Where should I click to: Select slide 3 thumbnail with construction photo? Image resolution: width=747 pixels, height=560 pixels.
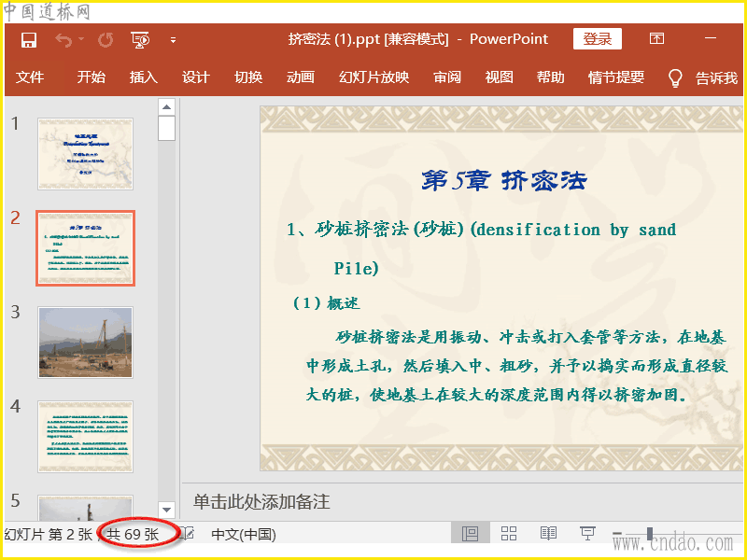pyautogui.click(x=85, y=343)
